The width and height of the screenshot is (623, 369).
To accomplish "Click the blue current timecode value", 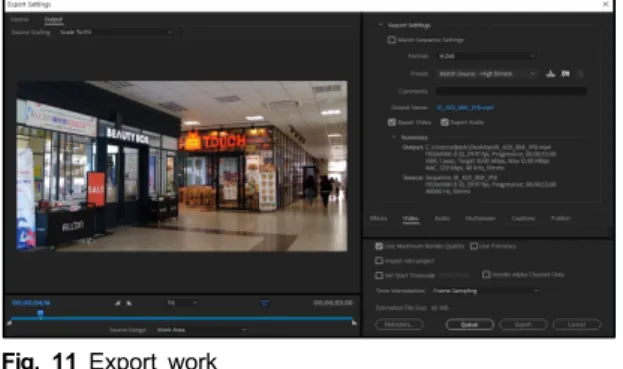I will tap(31, 303).
